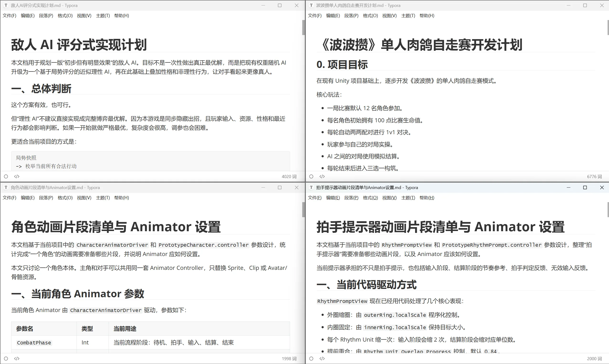Toggle sidebar circle icon in 波波攒 window
Viewport: 609px width, 364px height.
pyautogui.click(x=311, y=176)
